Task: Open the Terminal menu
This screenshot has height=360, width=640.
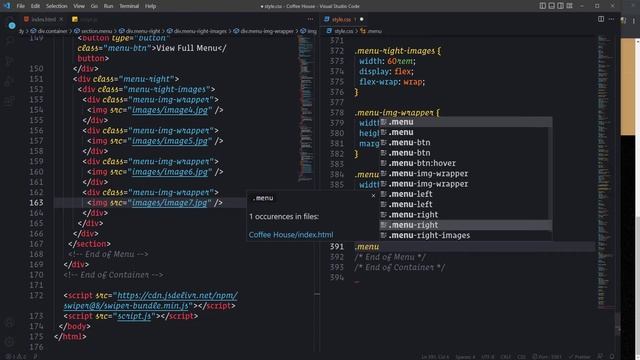Action: pyautogui.click(x=129, y=6)
